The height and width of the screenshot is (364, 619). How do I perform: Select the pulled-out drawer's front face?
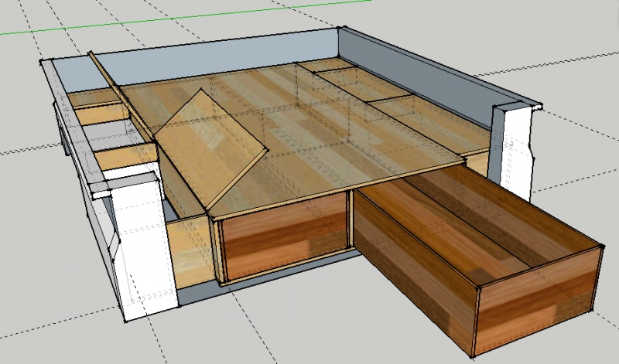tap(537, 301)
